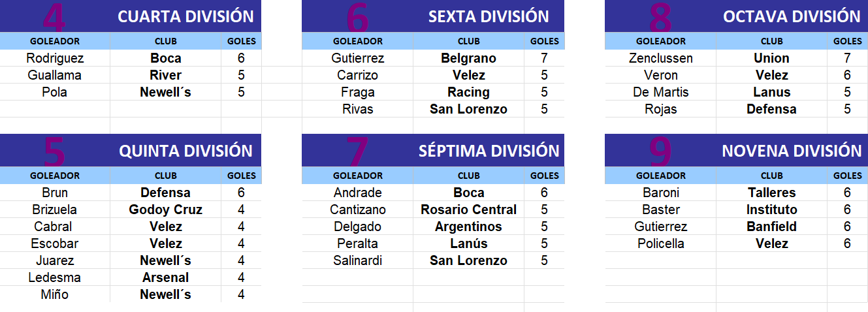Image resolution: width=868 pixels, height=312 pixels.
Task: Select the Miño scorer cell
Action: click(x=55, y=294)
